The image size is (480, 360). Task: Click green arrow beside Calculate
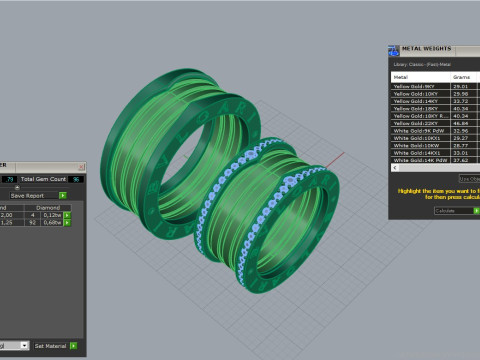click(477, 211)
